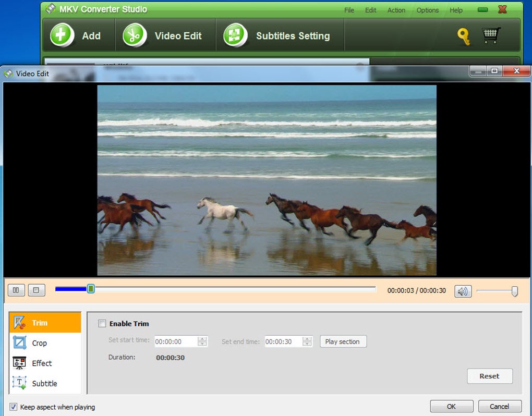Decrease the start time with down arrow
The height and width of the screenshot is (416, 532).
[x=202, y=344]
